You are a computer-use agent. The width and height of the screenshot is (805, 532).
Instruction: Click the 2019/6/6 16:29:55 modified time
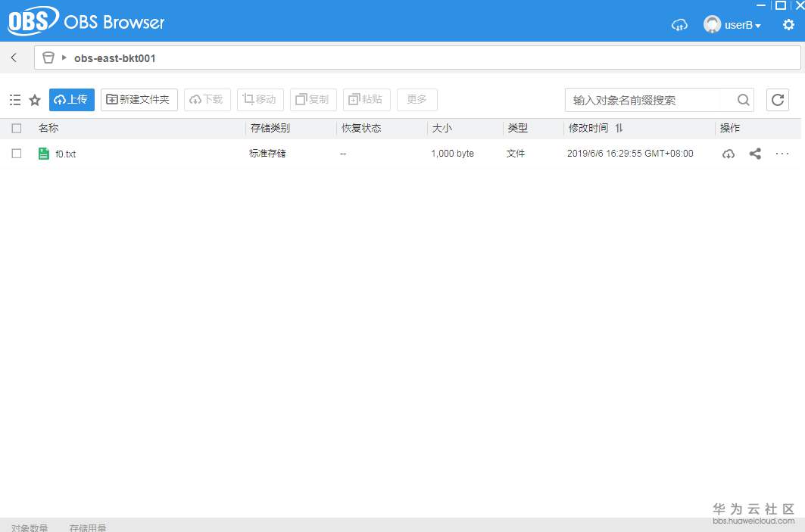tap(630, 154)
